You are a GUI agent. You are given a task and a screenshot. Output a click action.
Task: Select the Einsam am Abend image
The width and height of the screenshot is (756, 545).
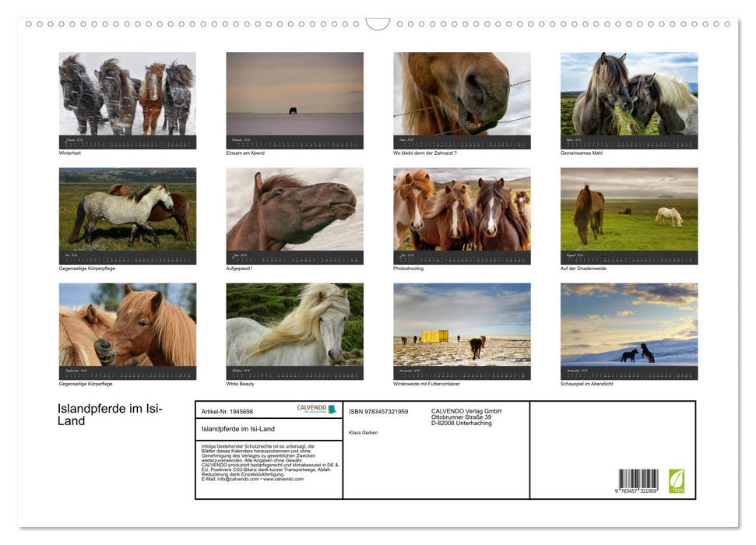294,94
